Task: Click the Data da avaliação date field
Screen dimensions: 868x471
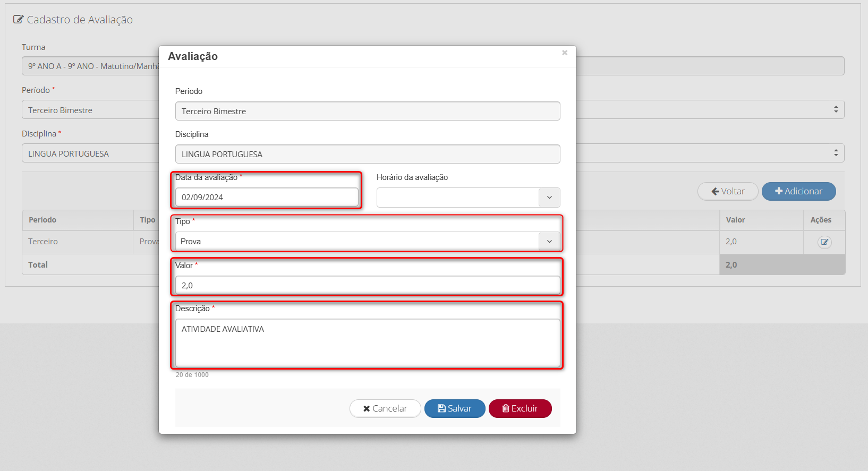Action: (267, 198)
